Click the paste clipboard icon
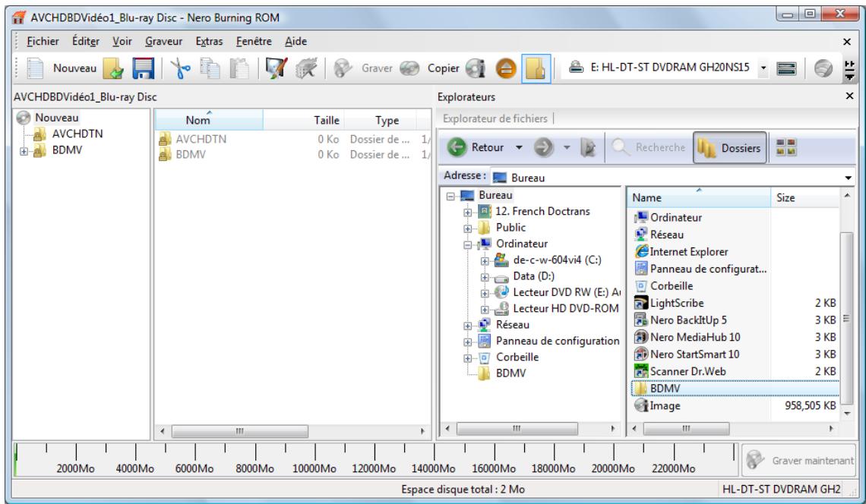The image size is (866, 504). tap(240, 68)
